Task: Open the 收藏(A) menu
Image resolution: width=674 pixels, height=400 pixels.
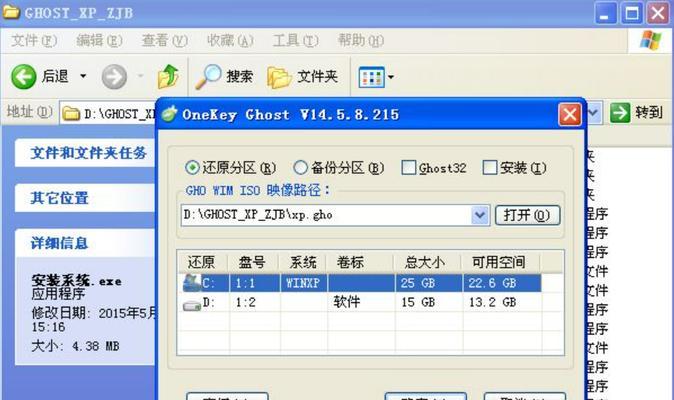Action: tap(230, 40)
